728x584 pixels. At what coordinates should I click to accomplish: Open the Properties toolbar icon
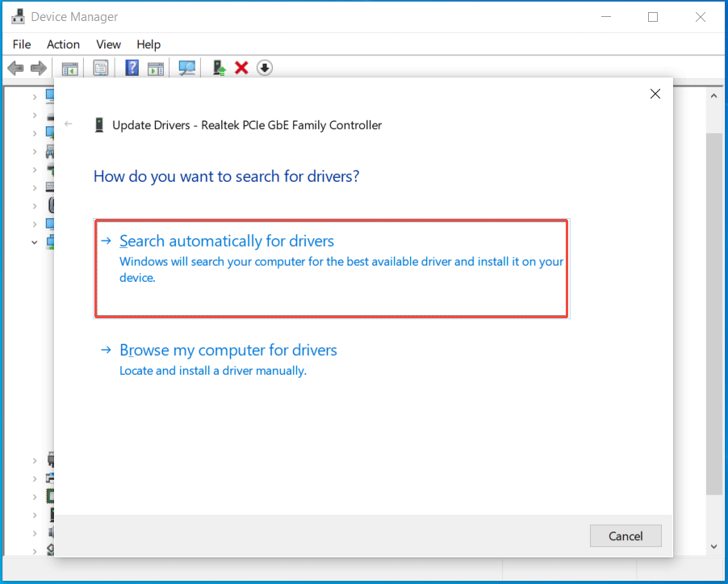pos(100,68)
